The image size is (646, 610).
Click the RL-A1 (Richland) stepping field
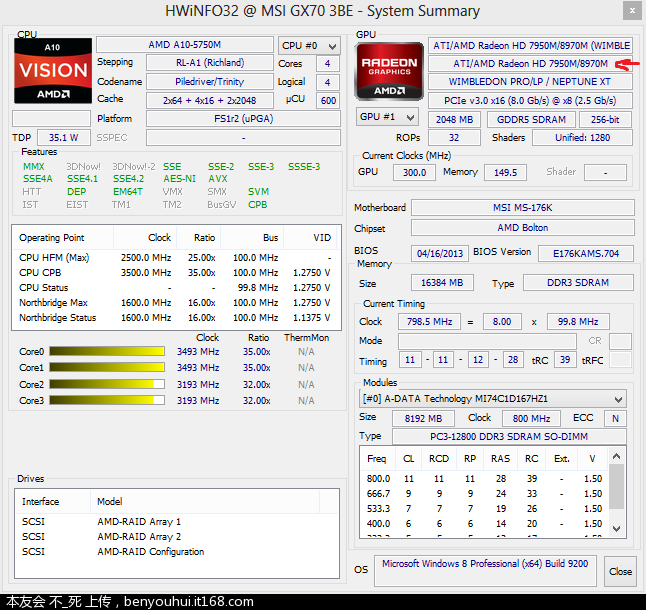click(x=210, y=63)
